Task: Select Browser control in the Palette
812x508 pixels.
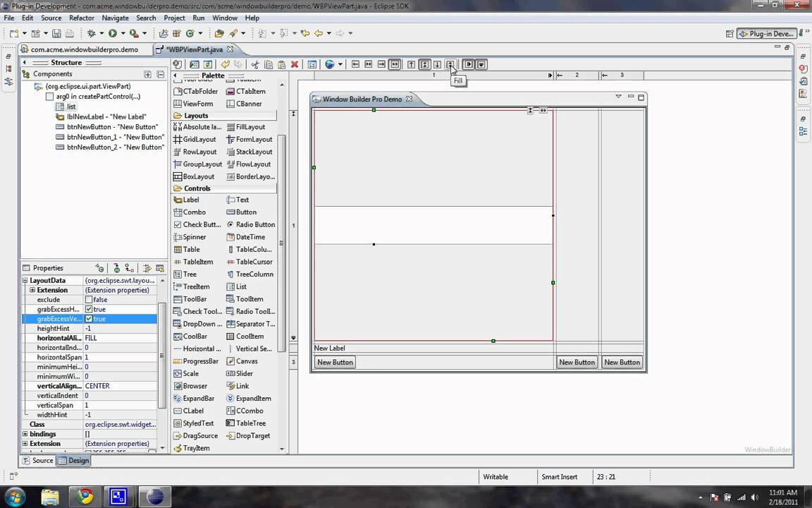Action: (190, 386)
